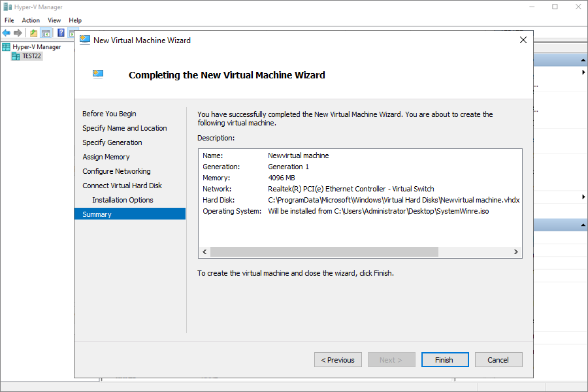Click the Back arrow toolbar icon
Image resolution: width=588 pixels, height=392 pixels.
click(x=7, y=33)
